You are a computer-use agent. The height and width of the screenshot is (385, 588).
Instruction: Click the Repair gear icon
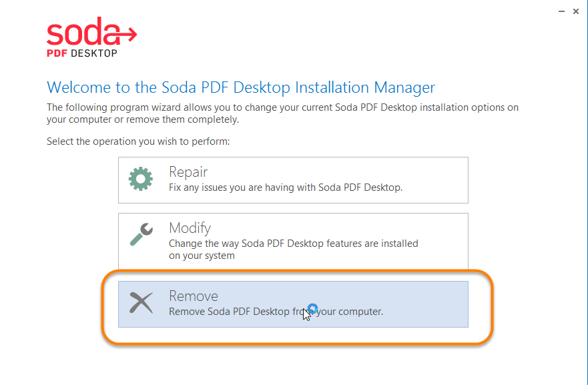[x=140, y=179]
